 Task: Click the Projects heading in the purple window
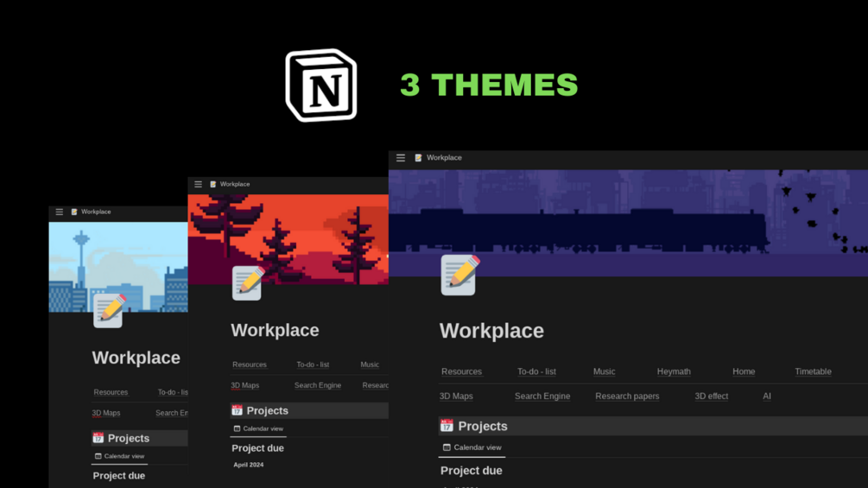coord(483,426)
